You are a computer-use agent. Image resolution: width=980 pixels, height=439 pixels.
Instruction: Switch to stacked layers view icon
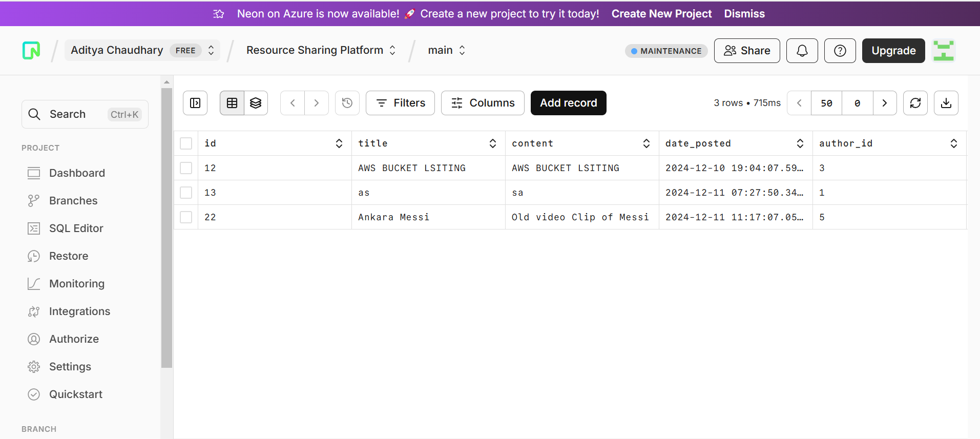[256, 103]
